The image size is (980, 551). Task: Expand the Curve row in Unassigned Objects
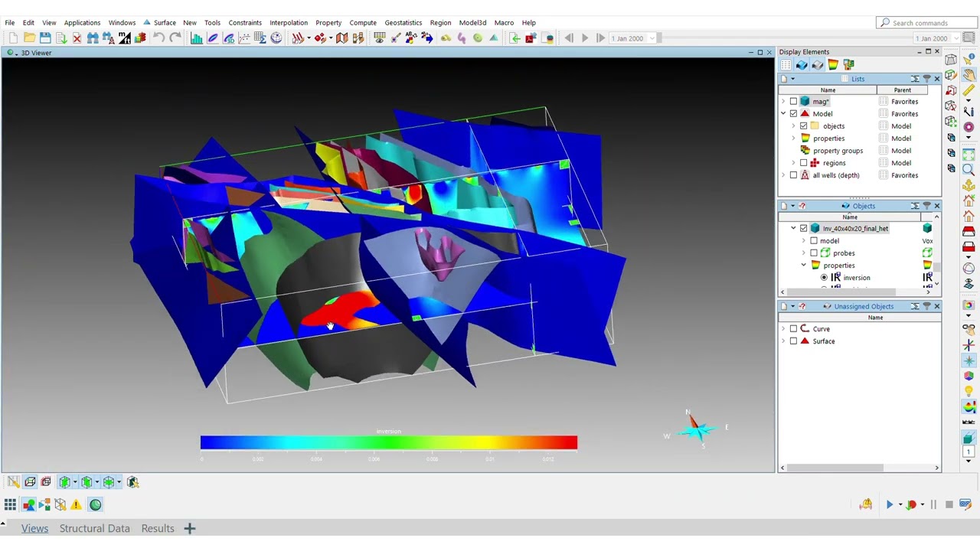[783, 329]
